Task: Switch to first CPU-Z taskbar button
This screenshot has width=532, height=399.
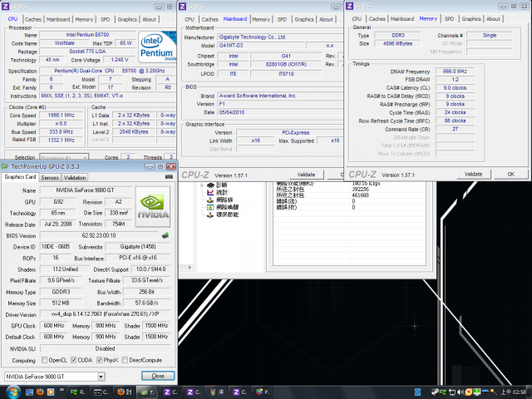Action: (170, 392)
